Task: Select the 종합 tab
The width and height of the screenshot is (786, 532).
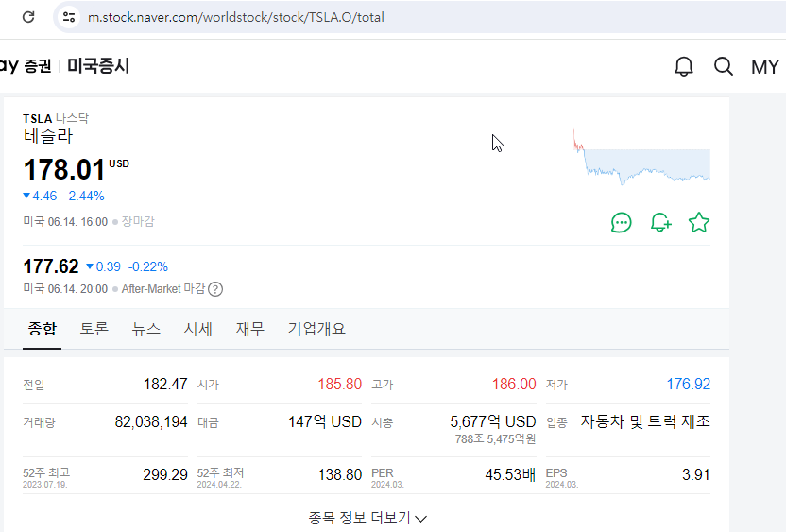Action: [43, 329]
